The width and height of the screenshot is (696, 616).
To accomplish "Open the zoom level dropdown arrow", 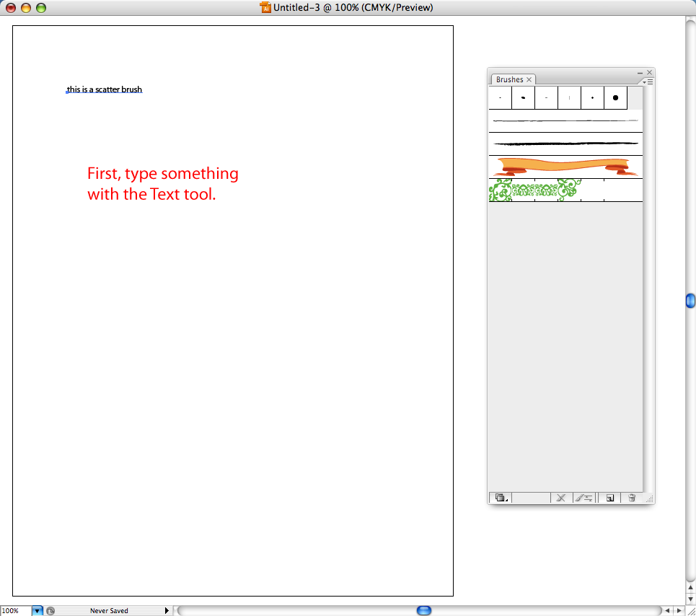I will 38,611.
